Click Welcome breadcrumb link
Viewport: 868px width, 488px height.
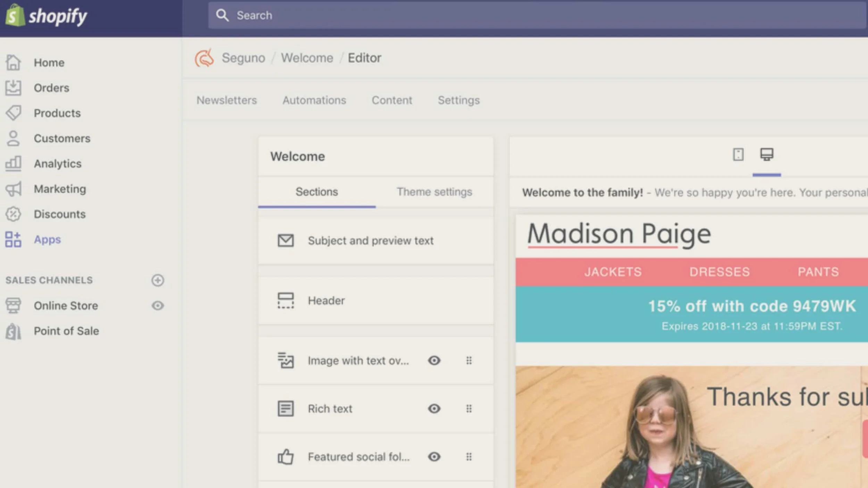[x=307, y=58]
